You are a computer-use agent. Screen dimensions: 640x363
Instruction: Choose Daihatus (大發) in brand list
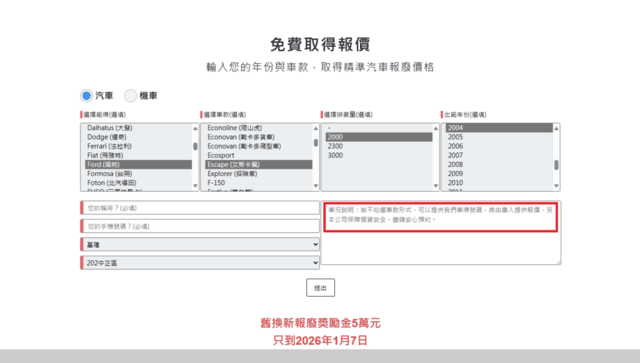tap(138, 128)
